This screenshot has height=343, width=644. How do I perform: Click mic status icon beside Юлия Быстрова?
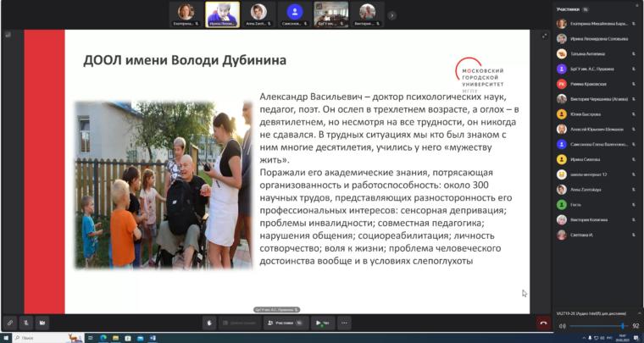633,114
